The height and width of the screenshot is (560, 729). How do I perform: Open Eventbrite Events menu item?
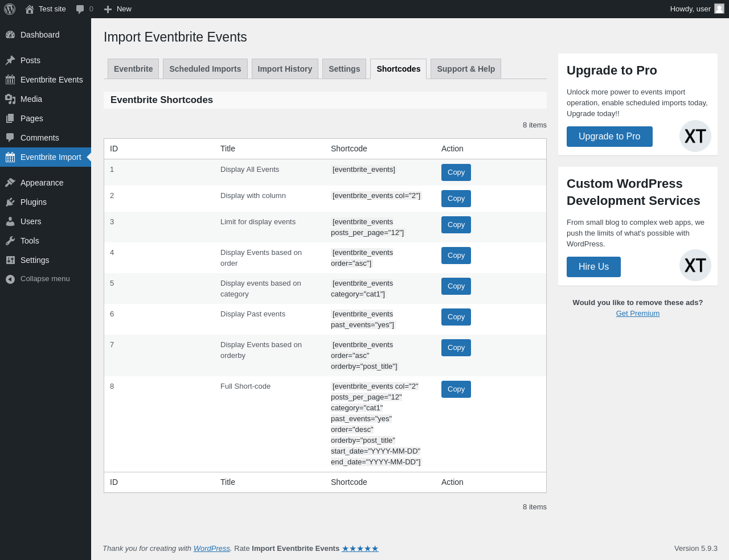(x=46, y=80)
